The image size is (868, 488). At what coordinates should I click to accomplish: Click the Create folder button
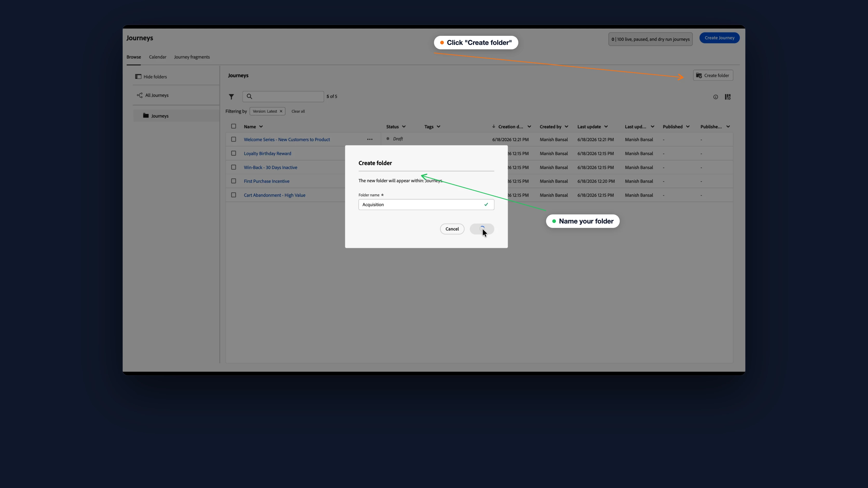(713, 76)
